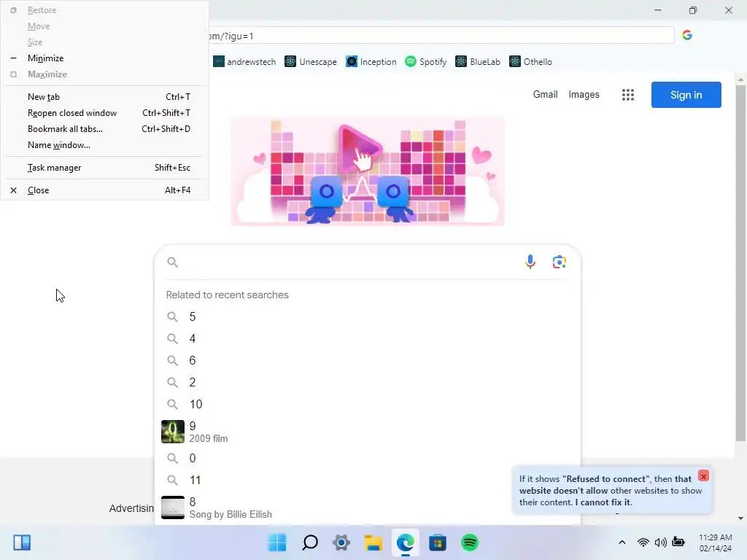Click the Google icon beside address bar
The height and width of the screenshot is (560, 747).
(x=687, y=35)
